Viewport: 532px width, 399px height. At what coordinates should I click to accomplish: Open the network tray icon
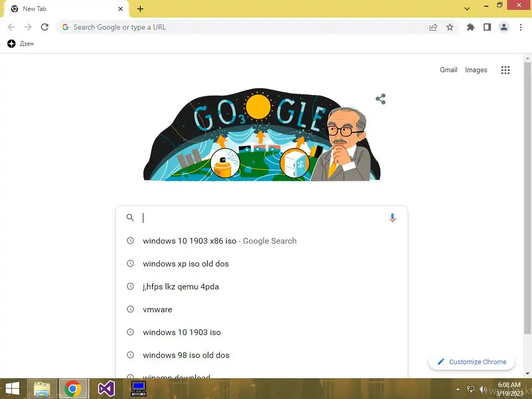[471, 389]
